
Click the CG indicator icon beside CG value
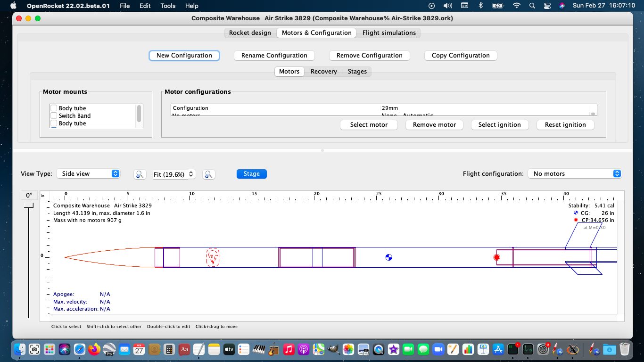pyautogui.click(x=575, y=213)
